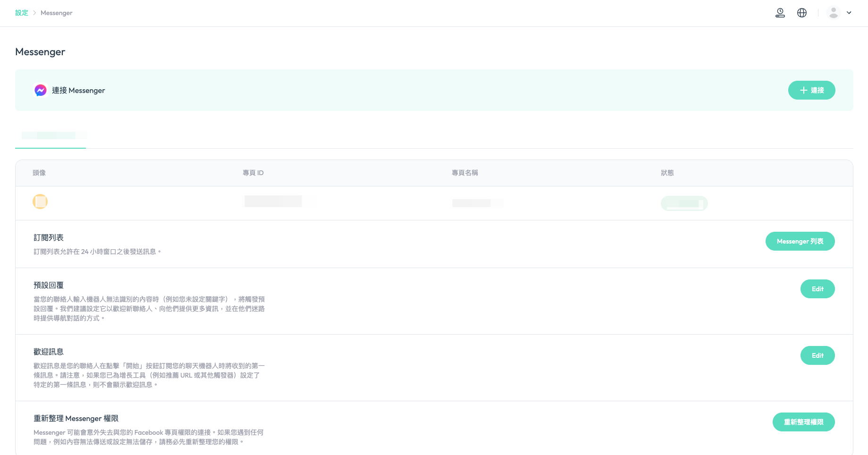Click the 專頁名稱 column header
The height and width of the screenshot is (455, 868).
tap(465, 173)
